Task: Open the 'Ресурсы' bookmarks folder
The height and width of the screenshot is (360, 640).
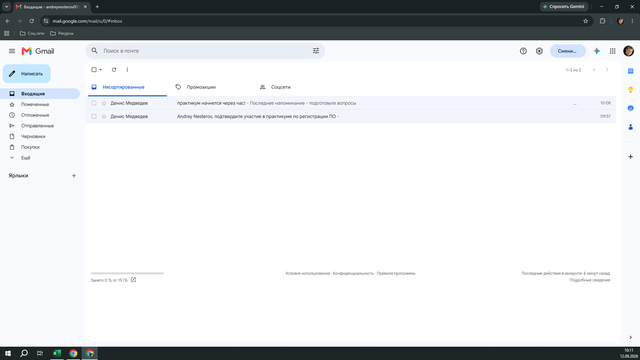Action: coord(62,33)
